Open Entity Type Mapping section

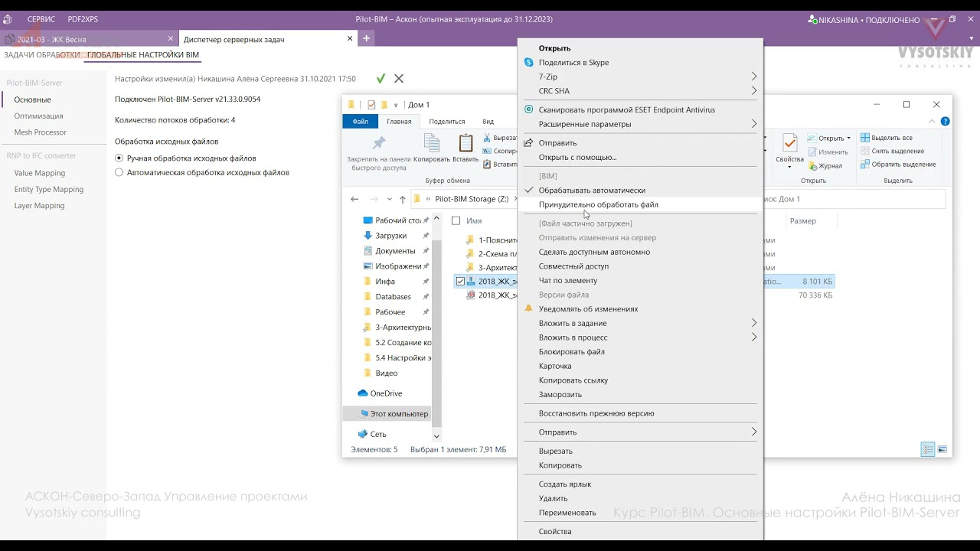click(x=49, y=189)
